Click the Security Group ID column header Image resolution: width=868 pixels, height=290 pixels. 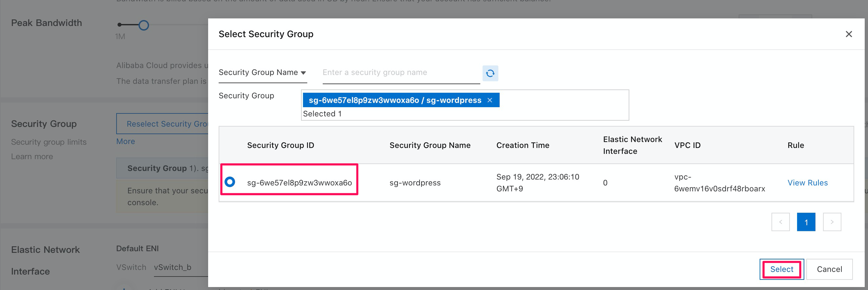click(280, 145)
